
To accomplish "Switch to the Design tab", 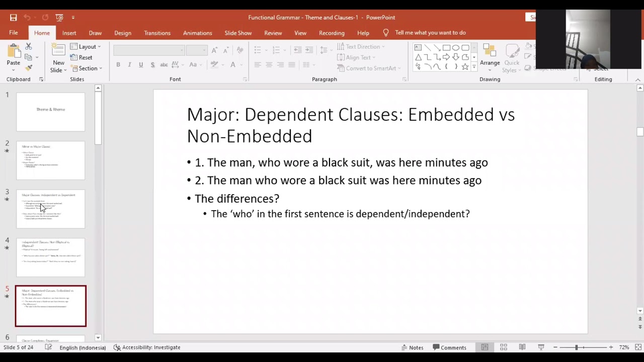I will coord(123,33).
